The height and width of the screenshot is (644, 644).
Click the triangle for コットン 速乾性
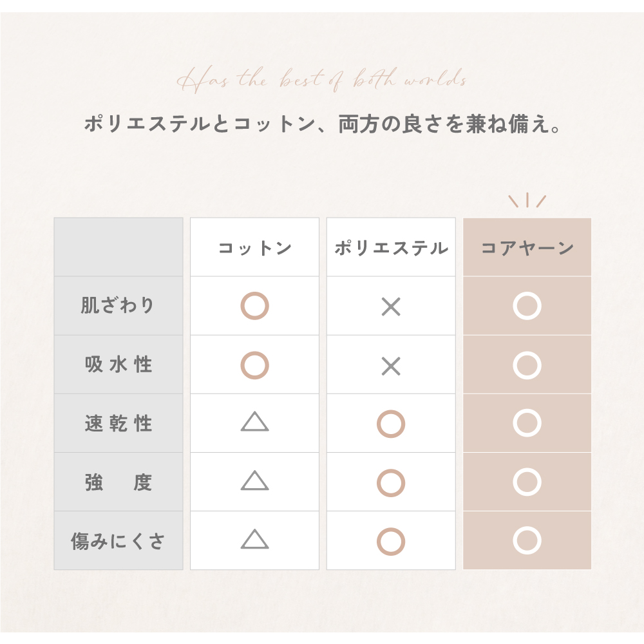pyautogui.click(x=254, y=422)
